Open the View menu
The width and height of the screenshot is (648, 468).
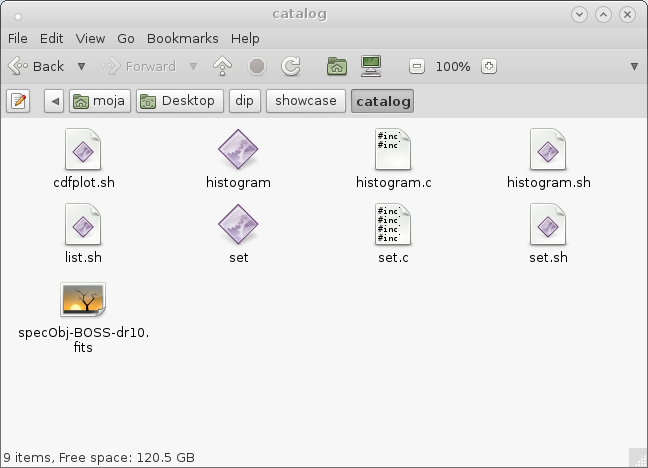pos(90,38)
